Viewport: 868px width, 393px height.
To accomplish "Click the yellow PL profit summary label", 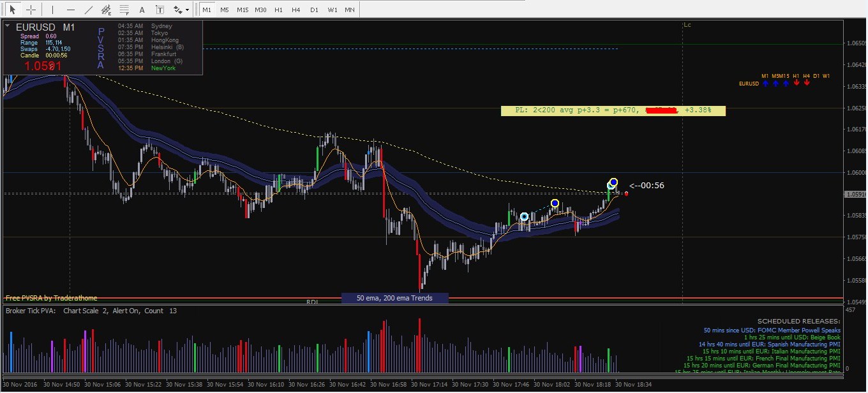I will 613,110.
